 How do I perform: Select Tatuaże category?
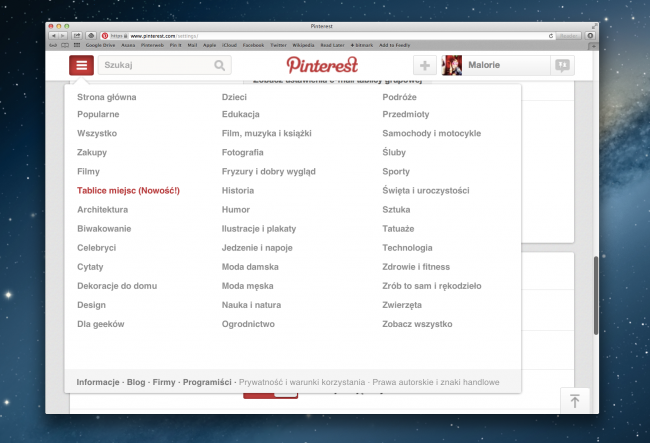tap(398, 229)
